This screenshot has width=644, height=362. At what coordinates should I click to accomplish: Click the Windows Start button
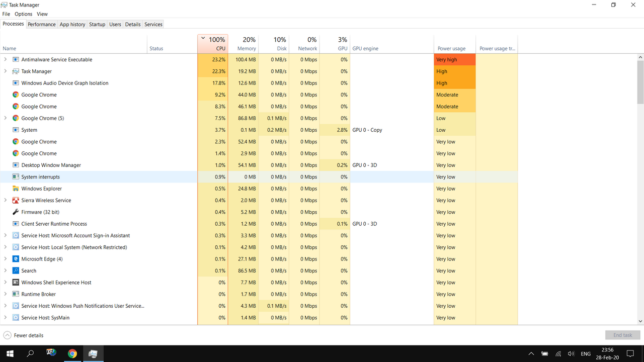[10, 353]
